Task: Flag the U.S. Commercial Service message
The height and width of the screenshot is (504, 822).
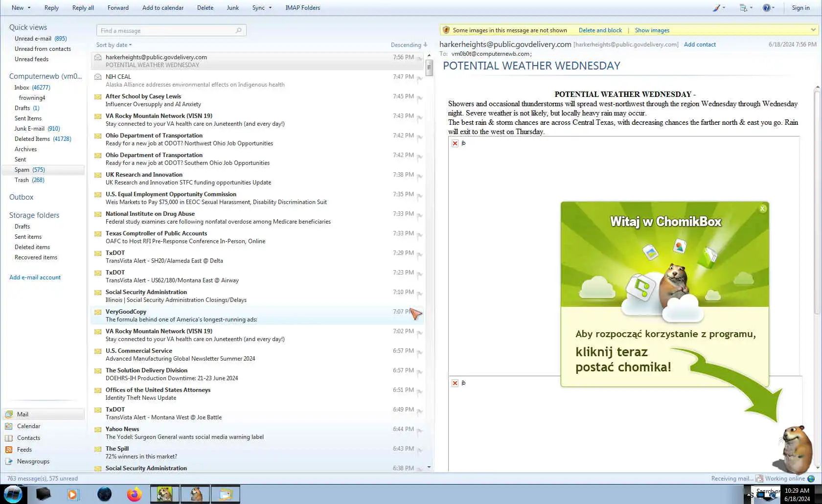Action: (420, 352)
